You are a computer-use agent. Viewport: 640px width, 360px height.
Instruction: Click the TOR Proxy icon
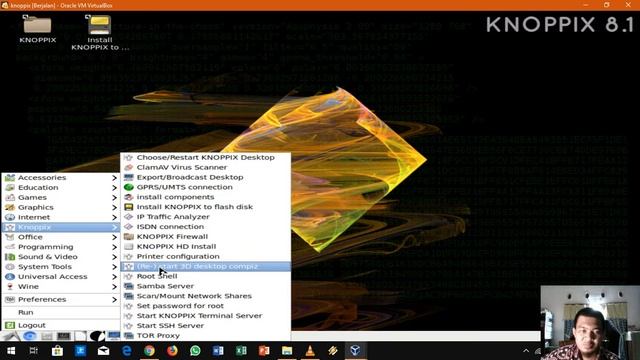point(129,336)
